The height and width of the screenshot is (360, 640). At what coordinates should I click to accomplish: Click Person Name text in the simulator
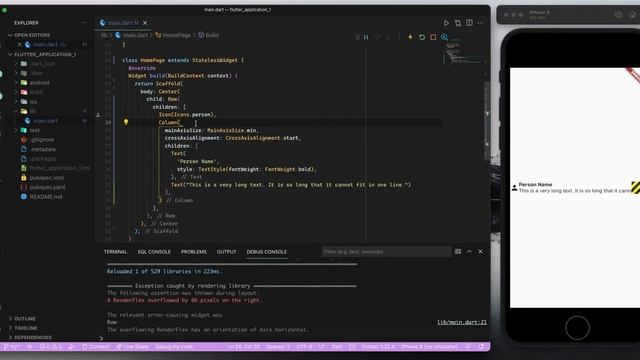(x=535, y=184)
